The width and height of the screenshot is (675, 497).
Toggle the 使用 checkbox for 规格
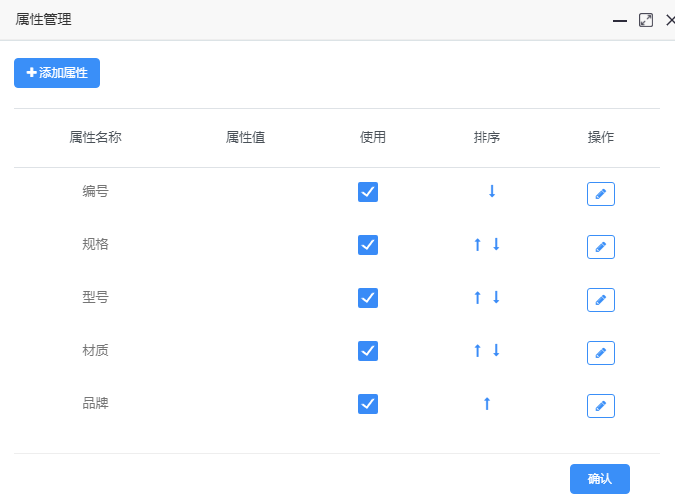coord(368,245)
